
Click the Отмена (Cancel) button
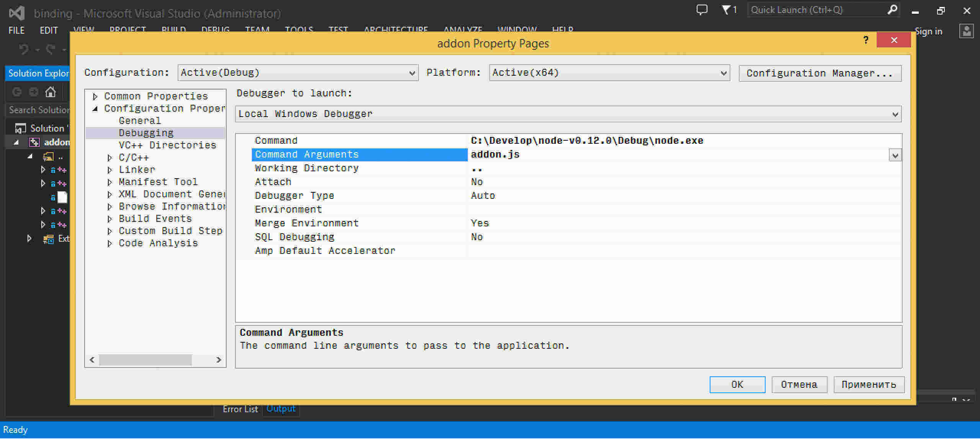coord(799,385)
